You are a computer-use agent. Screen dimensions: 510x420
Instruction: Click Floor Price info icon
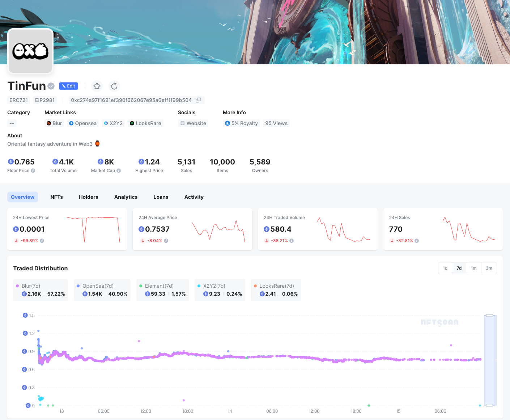point(33,171)
